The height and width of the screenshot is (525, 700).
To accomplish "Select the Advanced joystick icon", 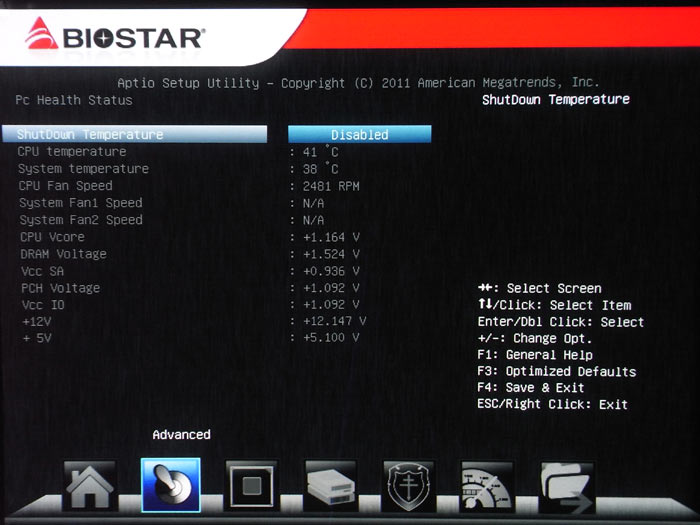I will (170, 486).
